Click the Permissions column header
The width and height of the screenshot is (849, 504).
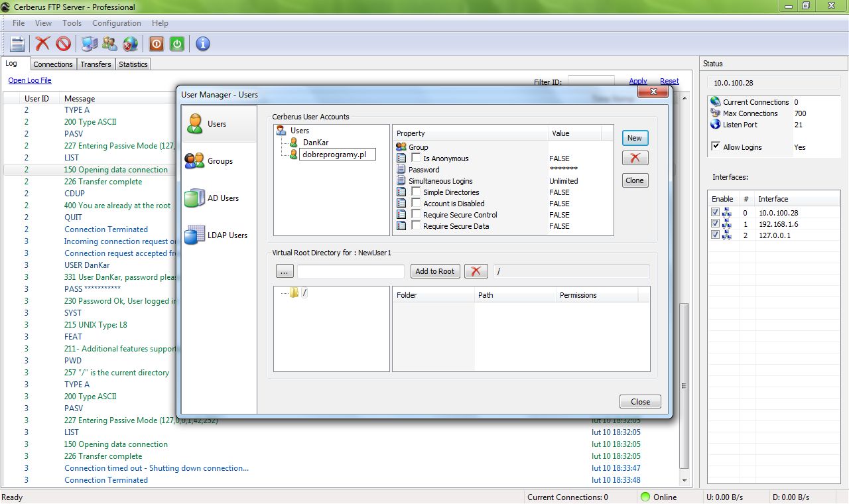[x=597, y=295]
